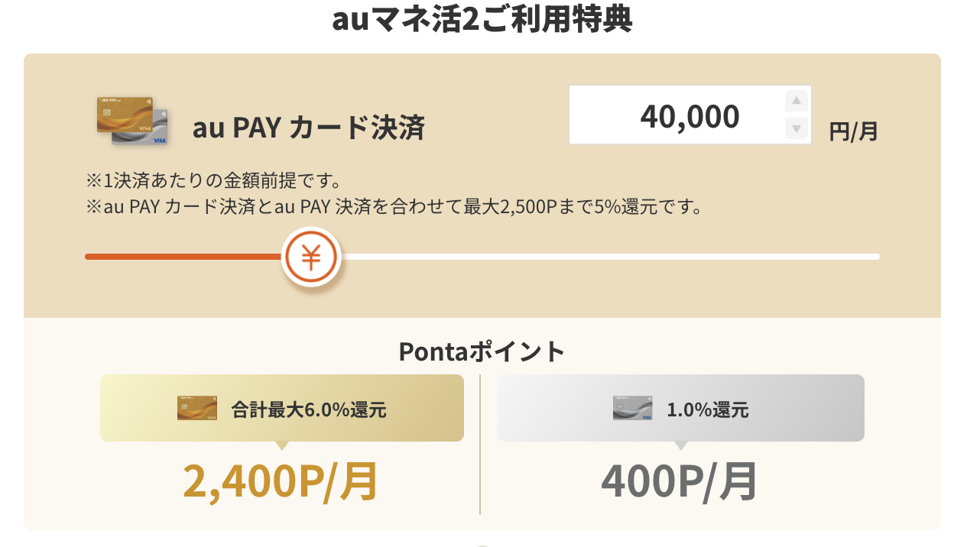
Task: Click the white unfilled slider track
Action: [612, 257]
